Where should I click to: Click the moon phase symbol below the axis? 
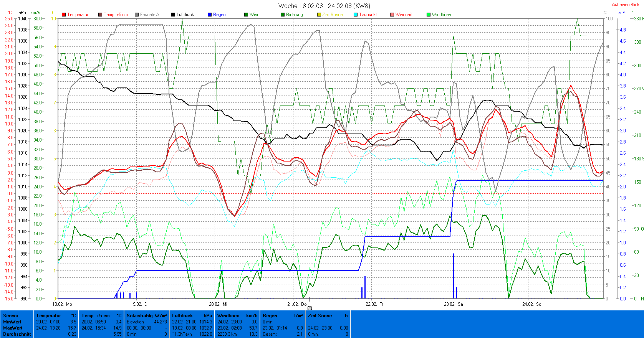(x=310, y=308)
